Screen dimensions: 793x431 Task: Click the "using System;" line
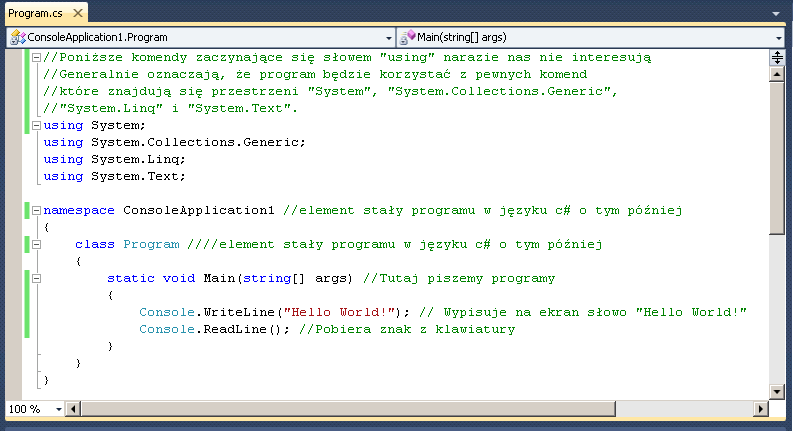(x=94, y=125)
